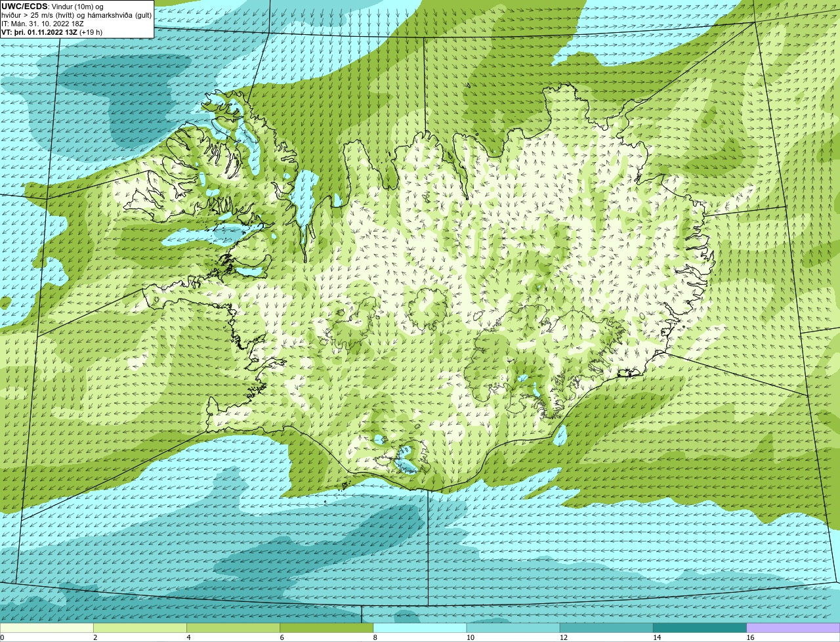Viewport: 840px width, 642px height.
Task: Click the dark teal 14–16 m/s legend swatch
Action: pos(700,628)
